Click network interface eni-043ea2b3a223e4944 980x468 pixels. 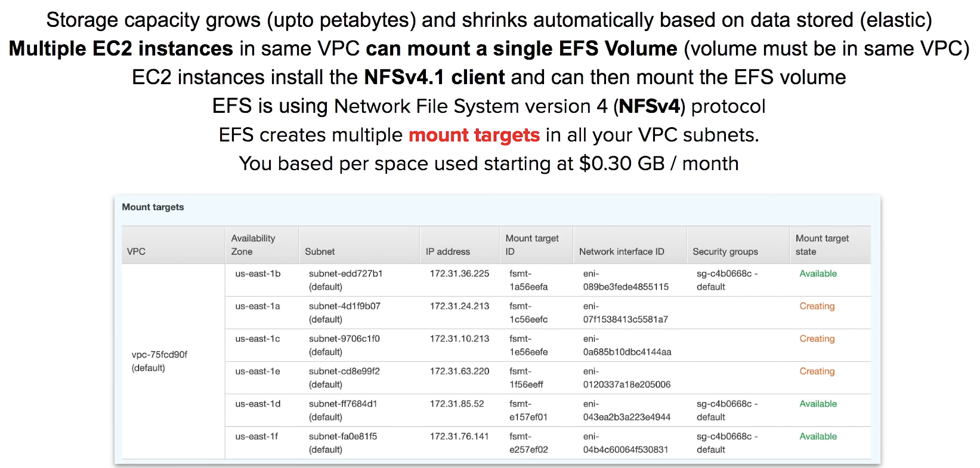[627, 411]
